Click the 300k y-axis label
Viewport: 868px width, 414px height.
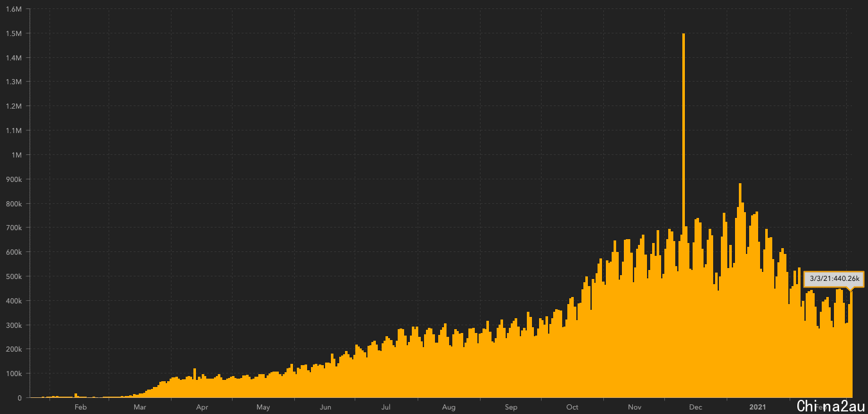14,325
